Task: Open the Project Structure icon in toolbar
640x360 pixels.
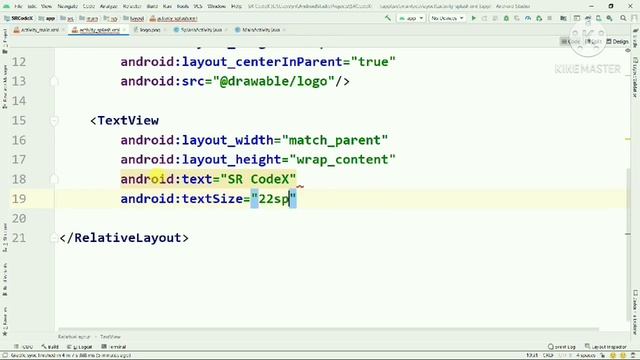Action: (563, 18)
